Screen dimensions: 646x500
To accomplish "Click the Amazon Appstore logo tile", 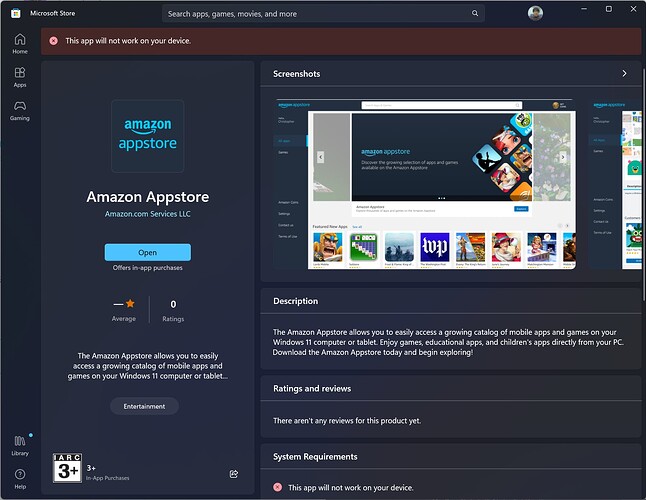I will [147, 136].
